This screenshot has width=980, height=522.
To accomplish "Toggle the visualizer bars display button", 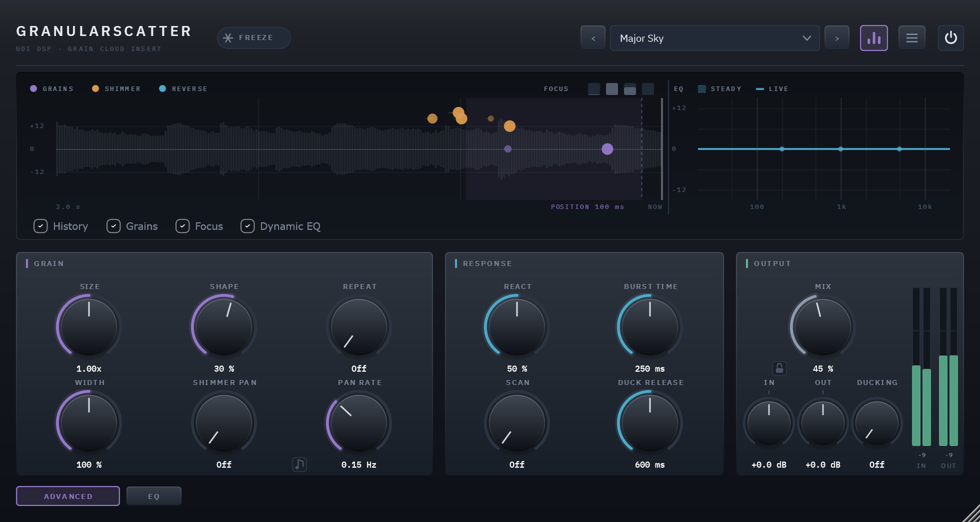I will (x=874, y=38).
